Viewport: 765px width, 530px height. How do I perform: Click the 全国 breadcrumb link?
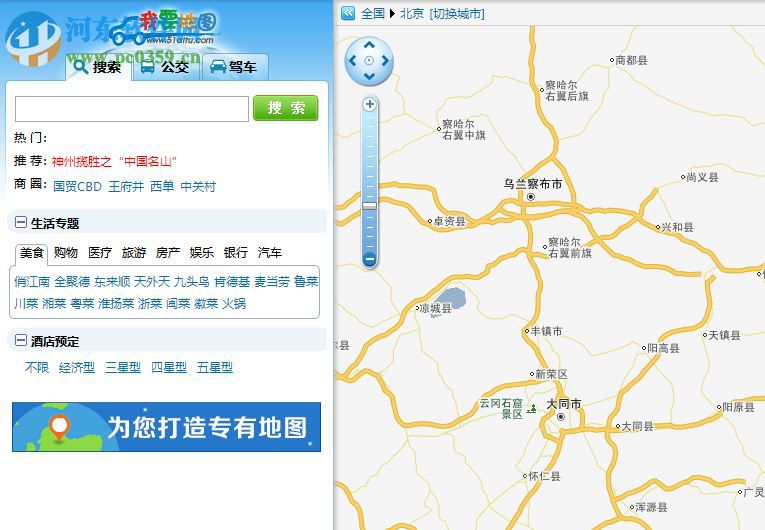point(373,14)
